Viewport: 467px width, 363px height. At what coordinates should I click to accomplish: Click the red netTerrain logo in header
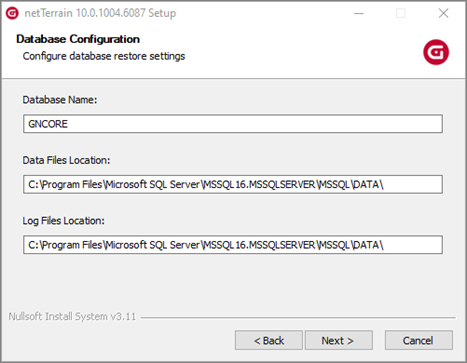tap(436, 52)
